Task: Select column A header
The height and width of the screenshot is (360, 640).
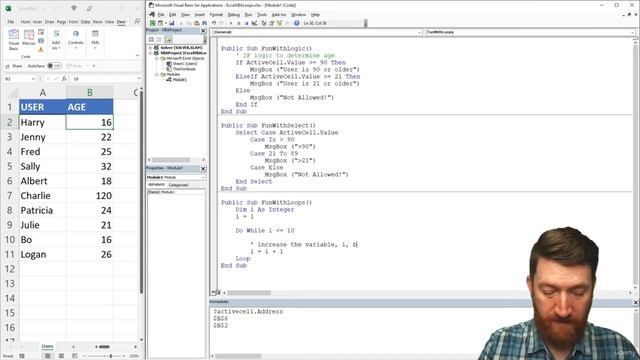Action: [42, 93]
